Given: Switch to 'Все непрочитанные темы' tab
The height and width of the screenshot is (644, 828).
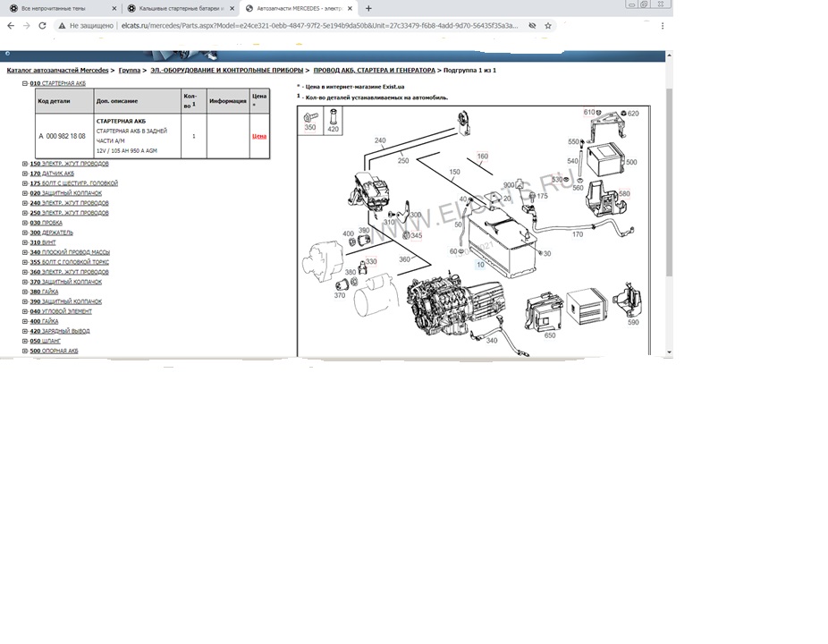Looking at the screenshot, I should [54, 8].
